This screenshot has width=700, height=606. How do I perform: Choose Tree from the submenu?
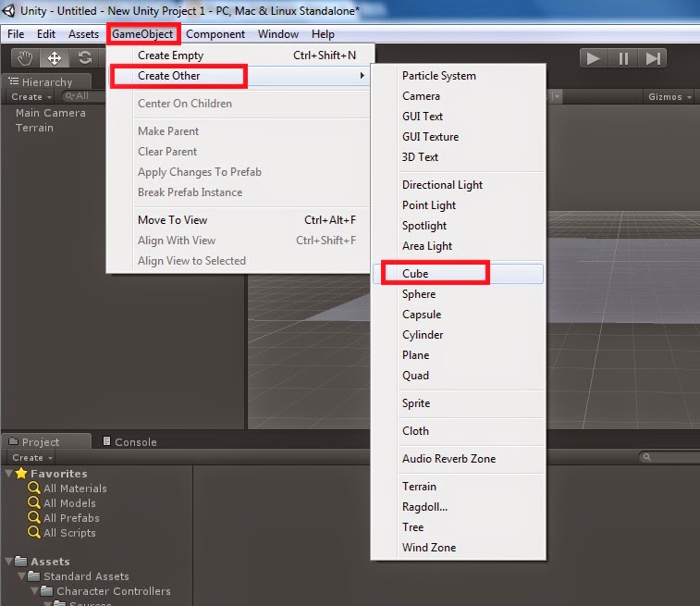pos(458,527)
